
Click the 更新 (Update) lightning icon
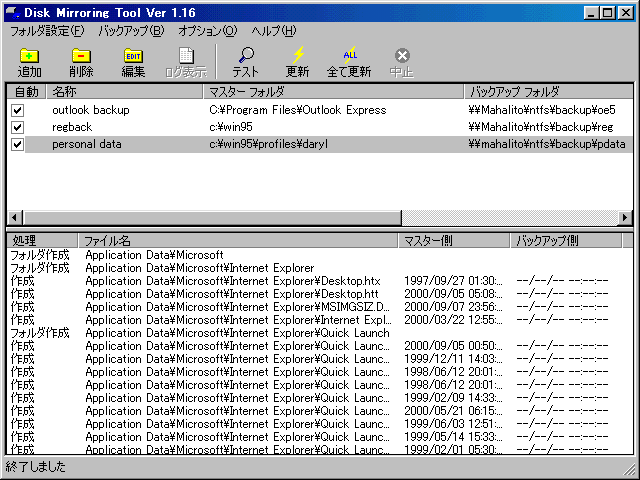point(297,56)
